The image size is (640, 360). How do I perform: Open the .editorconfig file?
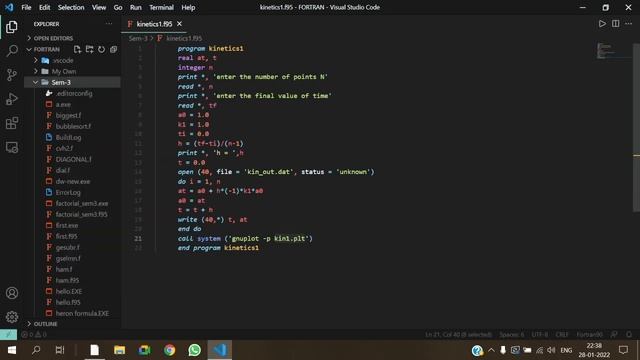pyautogui.click(x=74, y=93)
